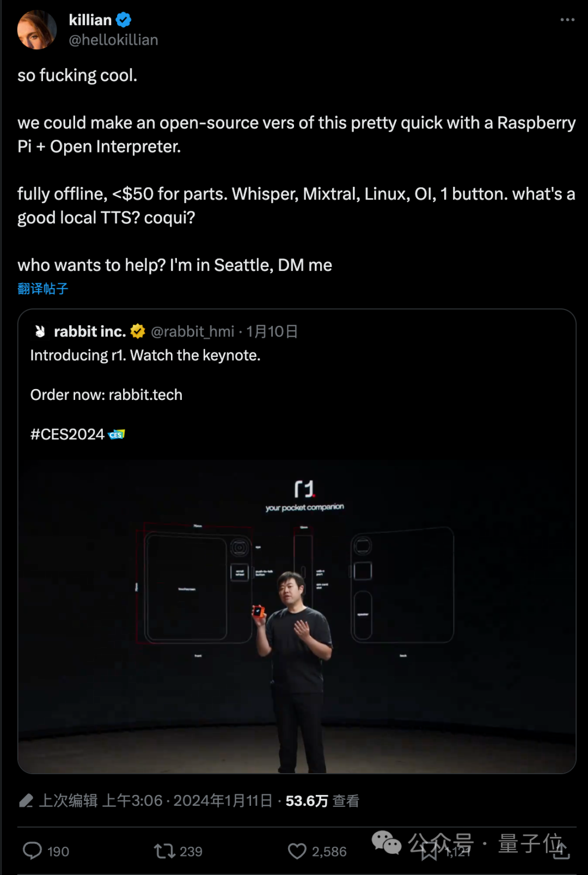588x875 pixels.
Task: Open the 上次编辑 last edited info
Action: pyautogui.click(x=68, y=800)
